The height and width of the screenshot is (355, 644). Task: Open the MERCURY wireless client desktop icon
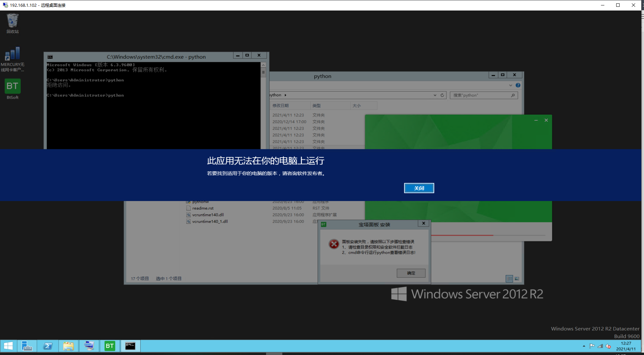click(13, 59)
